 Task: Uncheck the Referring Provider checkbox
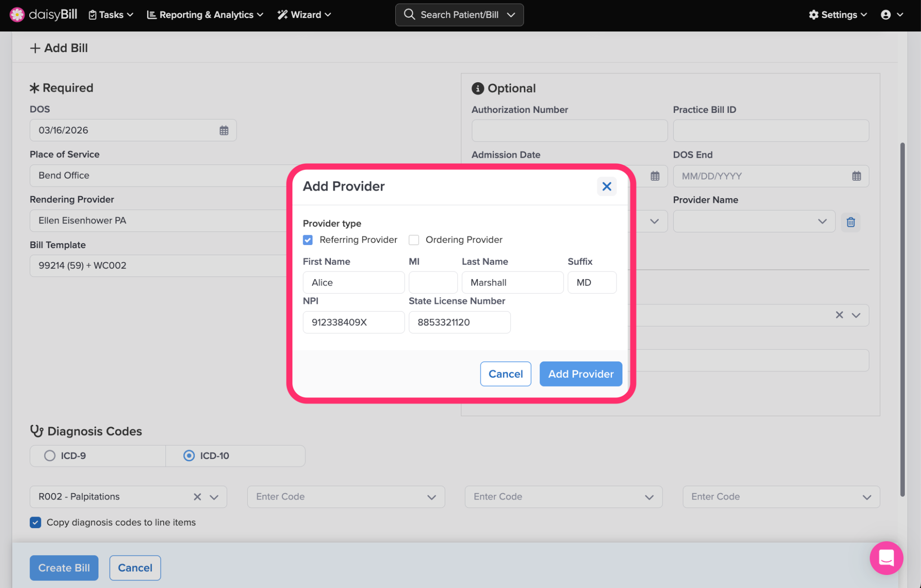pos(308,240)
